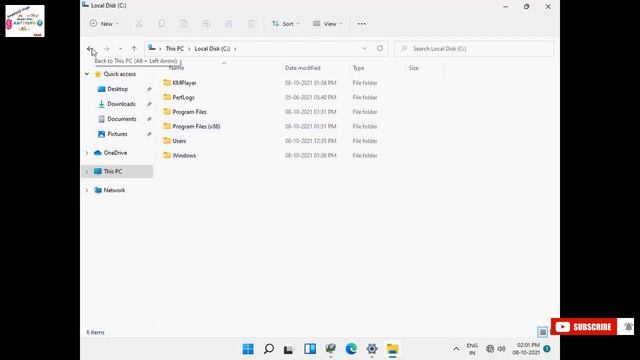The height and width of the screenshot is (360, 640).
Task: Select Quick access in navigation pane
Action: (x=119, y=74)
